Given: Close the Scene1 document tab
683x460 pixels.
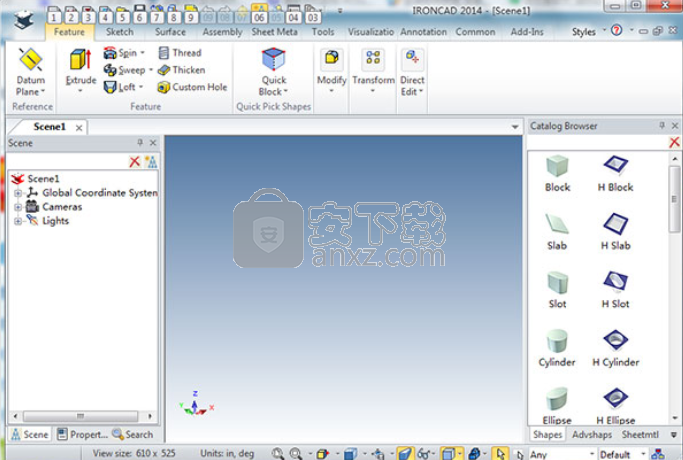Looking at the screenshot, I should click(79, 128).
